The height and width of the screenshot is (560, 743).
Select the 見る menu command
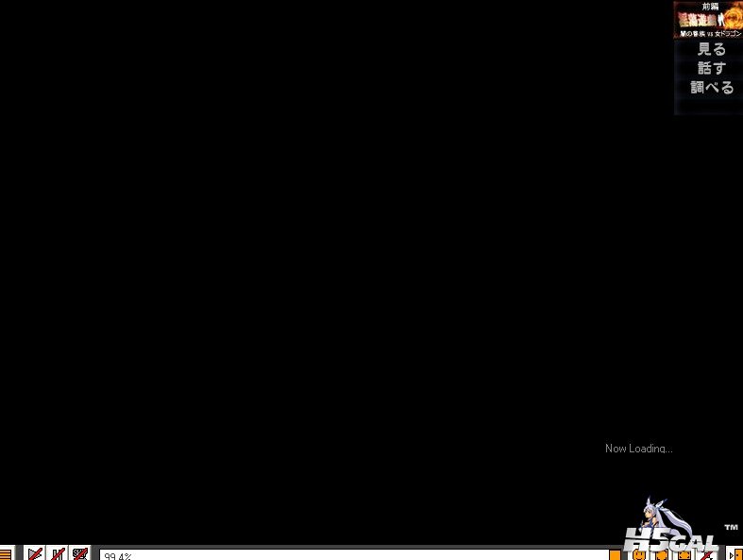click(x=711, y=49)
